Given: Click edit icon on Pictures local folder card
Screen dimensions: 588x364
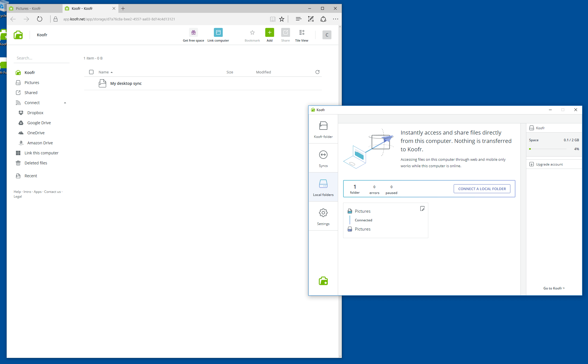Looking at the screenshot, I should (422, 209).
